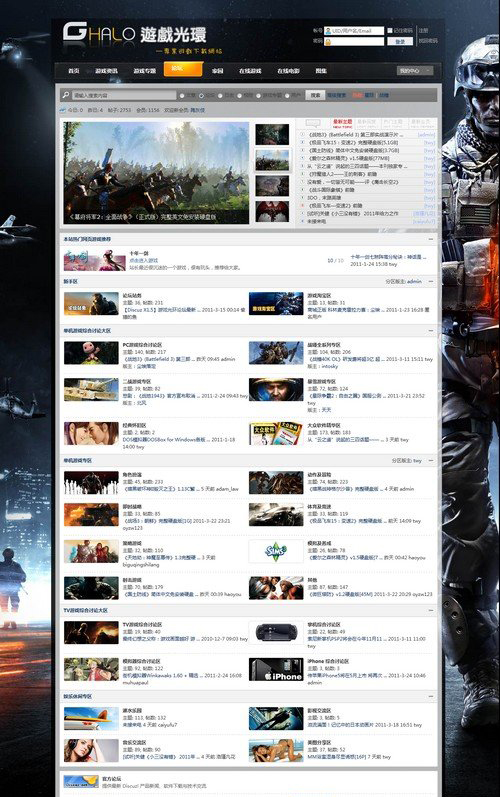Open the magazine covers forum image
500x797 pixels.
click(x=276, y=434)
